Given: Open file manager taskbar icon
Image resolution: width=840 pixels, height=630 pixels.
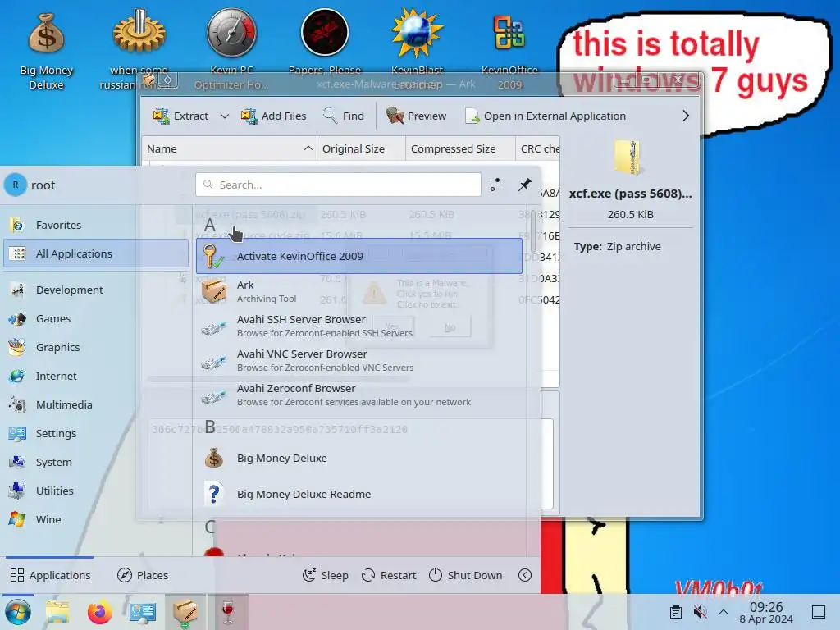Looking at the screenshot, I should pyautogui.click(x=57, y=612).
